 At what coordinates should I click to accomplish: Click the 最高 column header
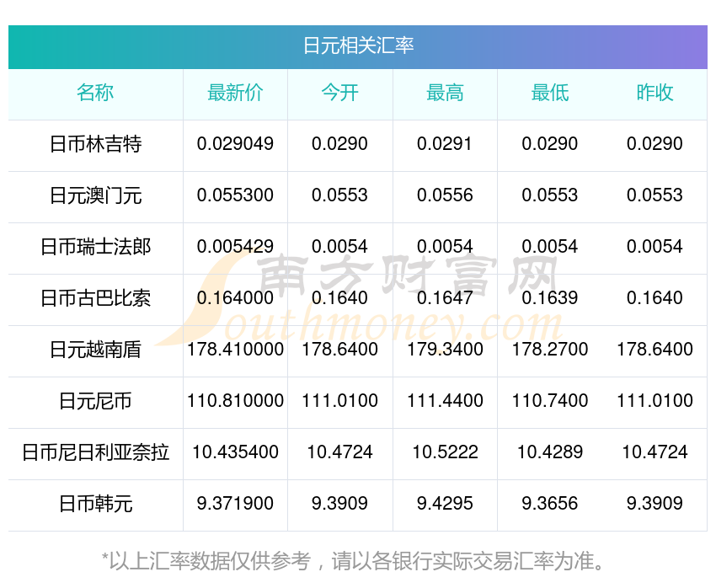pyautogui.click(x=446, y=93)
